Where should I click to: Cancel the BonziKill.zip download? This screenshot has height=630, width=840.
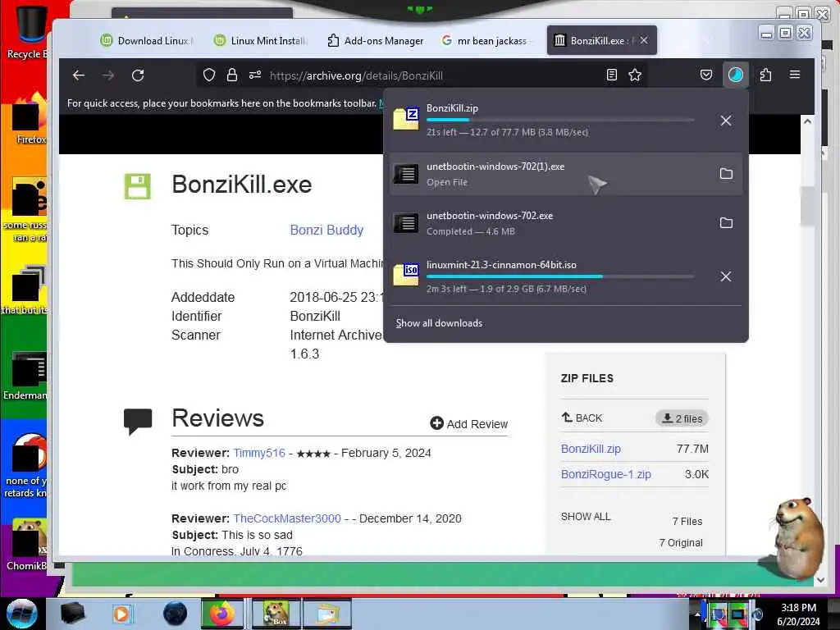pyautogui.click(x=726, y=121)
